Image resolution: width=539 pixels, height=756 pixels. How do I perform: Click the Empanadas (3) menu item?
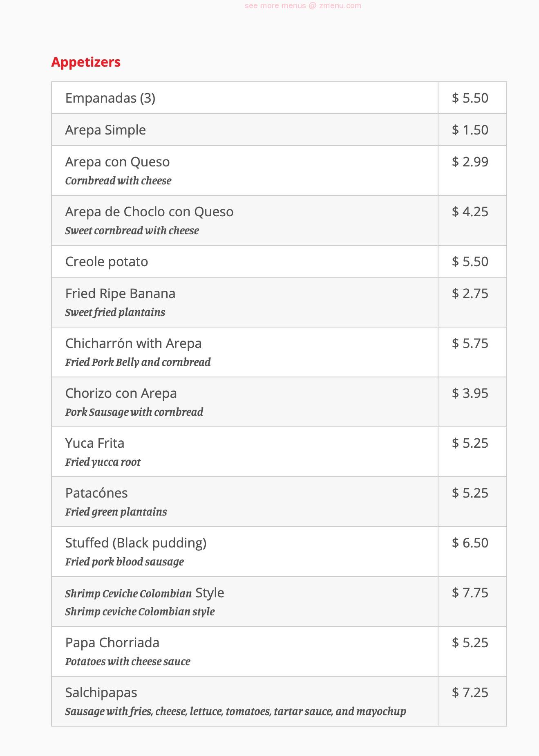pyautogui.click(x=110, y=98)
